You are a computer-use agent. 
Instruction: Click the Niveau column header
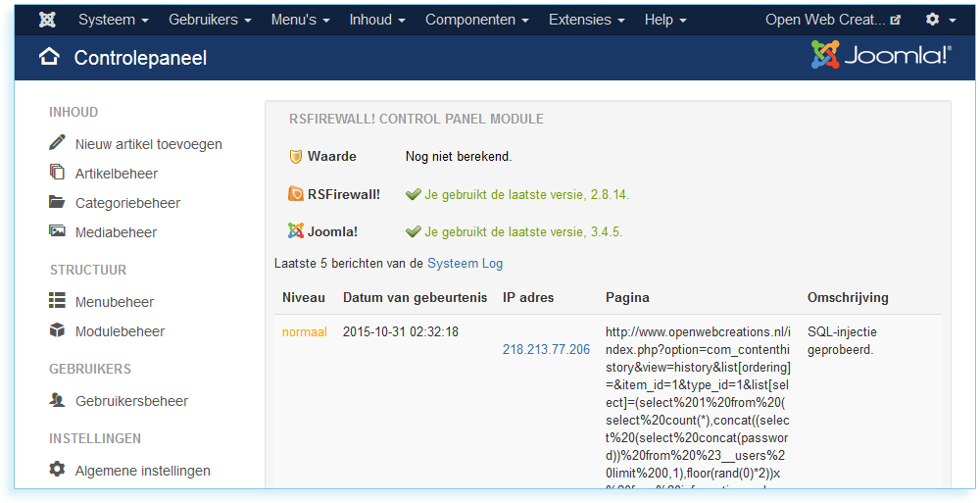point(304,298)
